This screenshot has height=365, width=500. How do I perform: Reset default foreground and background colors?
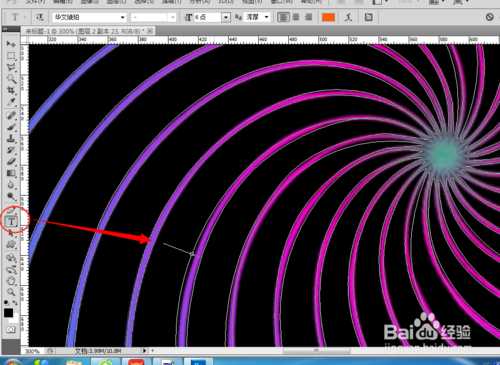pyautogui.click(x=6, y=302)
